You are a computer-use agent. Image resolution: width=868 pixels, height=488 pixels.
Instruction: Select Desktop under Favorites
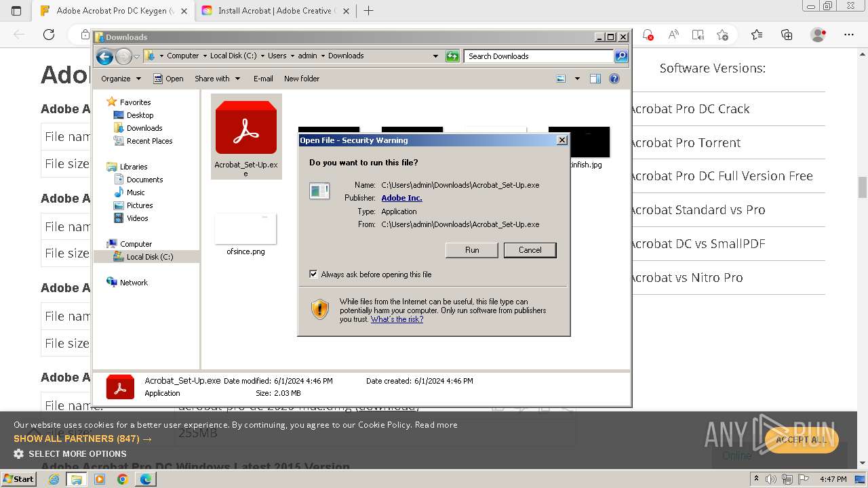point(140,115)
